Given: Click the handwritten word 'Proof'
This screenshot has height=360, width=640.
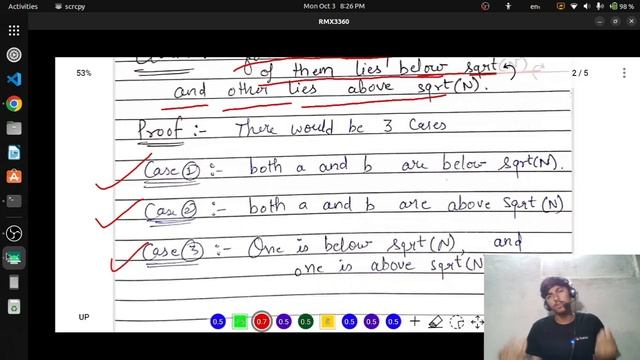Looking at the screenshot, I should pos(159,129).
